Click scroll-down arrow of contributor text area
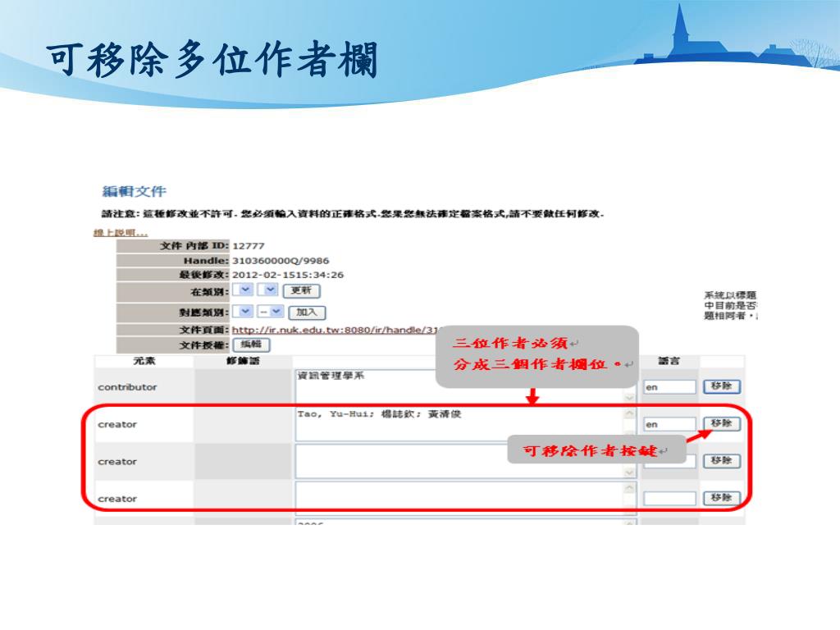 pyautogui.click(x=629, y=398)
